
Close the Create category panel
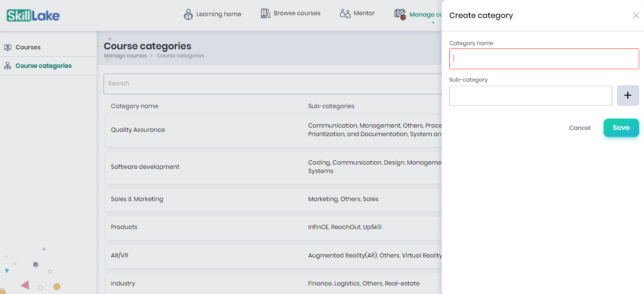coord(636,16)
